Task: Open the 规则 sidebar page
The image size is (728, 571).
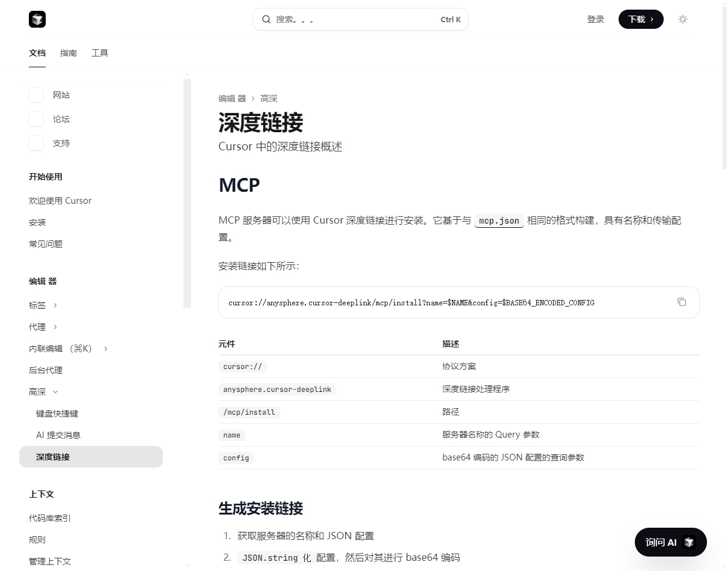Action: (37, 540)
